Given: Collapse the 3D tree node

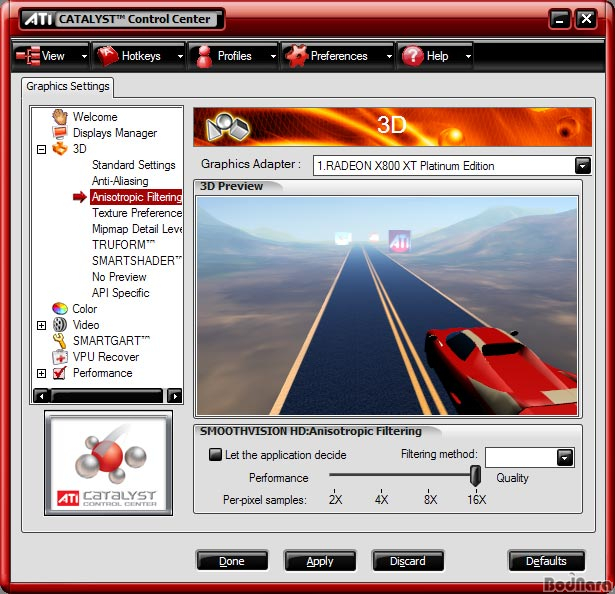Looking at the screenshot, I should coord(42,149).
